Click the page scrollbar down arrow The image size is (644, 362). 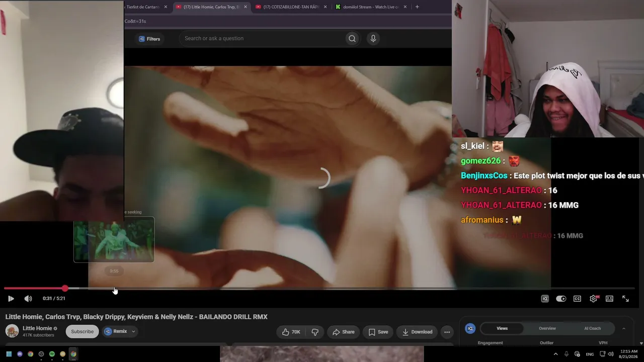click(641, 343)
